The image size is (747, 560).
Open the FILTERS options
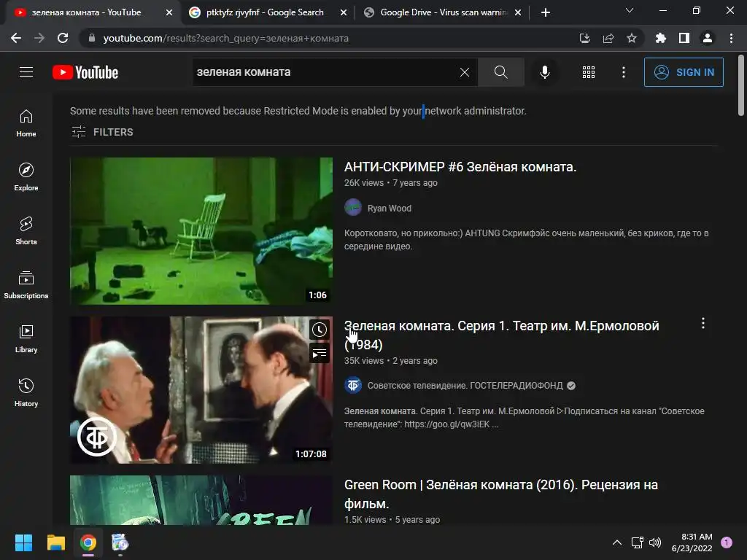coord(102,132)
